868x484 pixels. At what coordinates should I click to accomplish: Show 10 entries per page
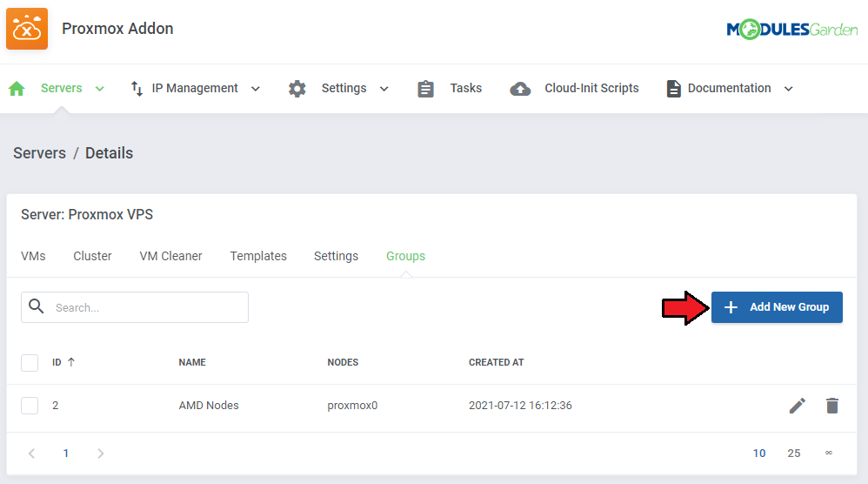pyautogui.click(x=759, y=454)
